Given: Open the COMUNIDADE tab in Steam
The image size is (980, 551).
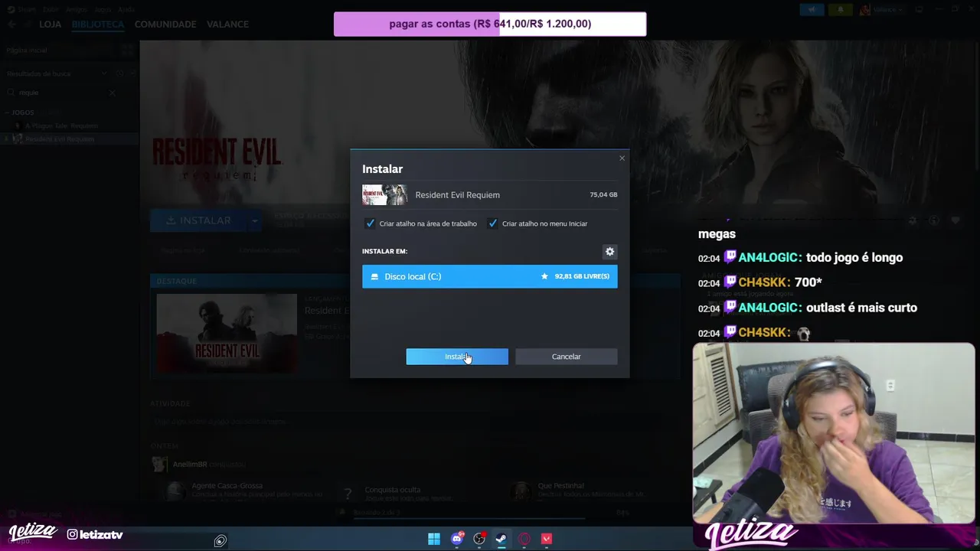Looking at the screenshot, I should click(165, 24).
